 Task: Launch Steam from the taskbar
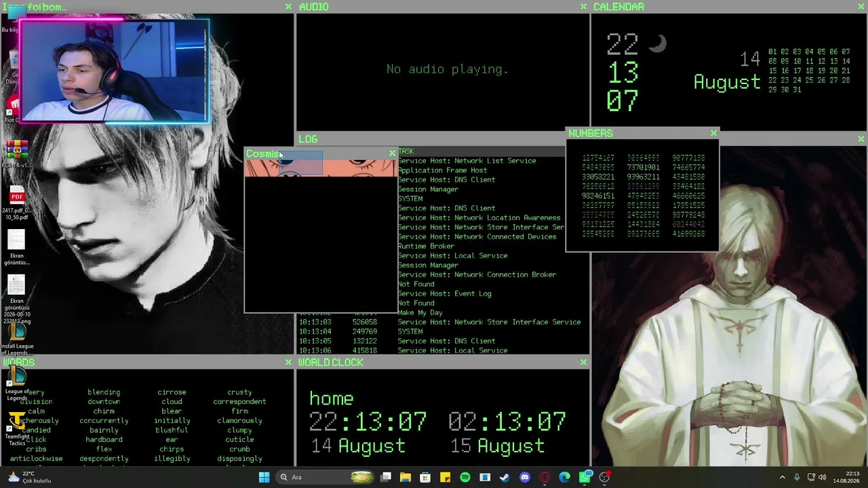click(x=505, y=477)
